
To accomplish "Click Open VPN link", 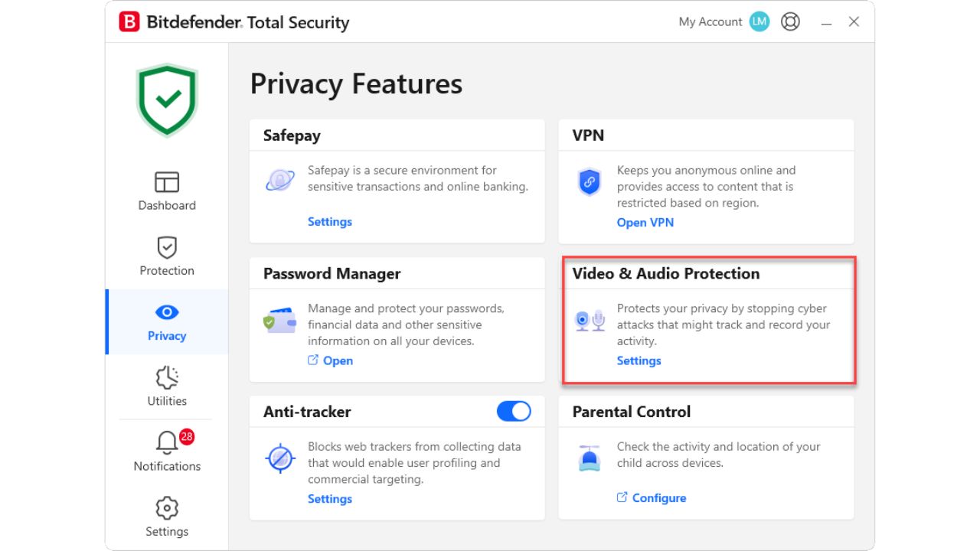I will pyautogui.click(x=645, y=222).
